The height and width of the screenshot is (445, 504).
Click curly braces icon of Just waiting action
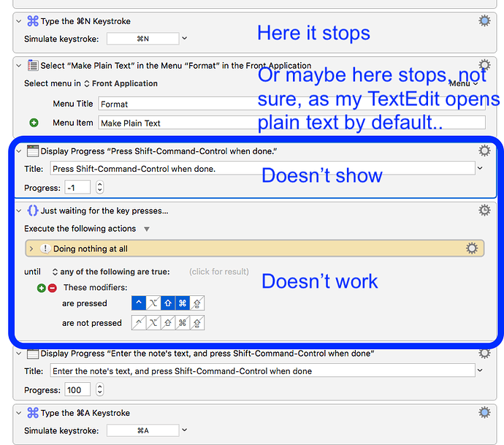(33, 210)
